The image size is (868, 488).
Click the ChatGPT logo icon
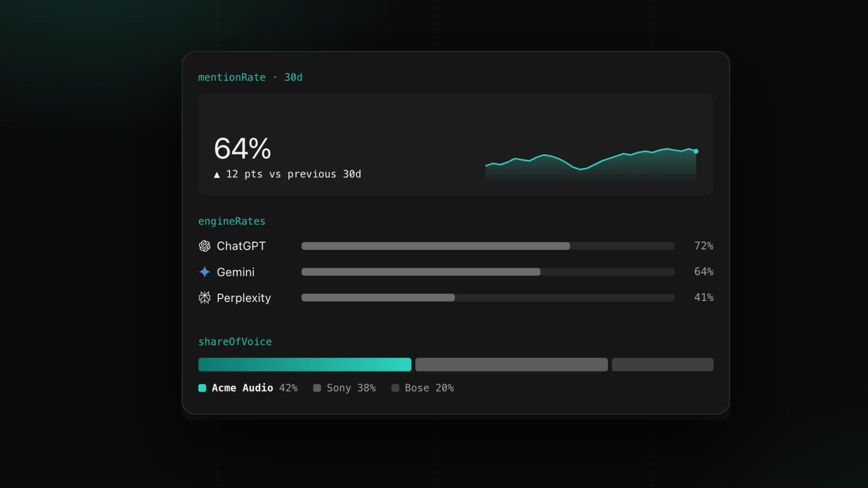[x=205, y=246]
